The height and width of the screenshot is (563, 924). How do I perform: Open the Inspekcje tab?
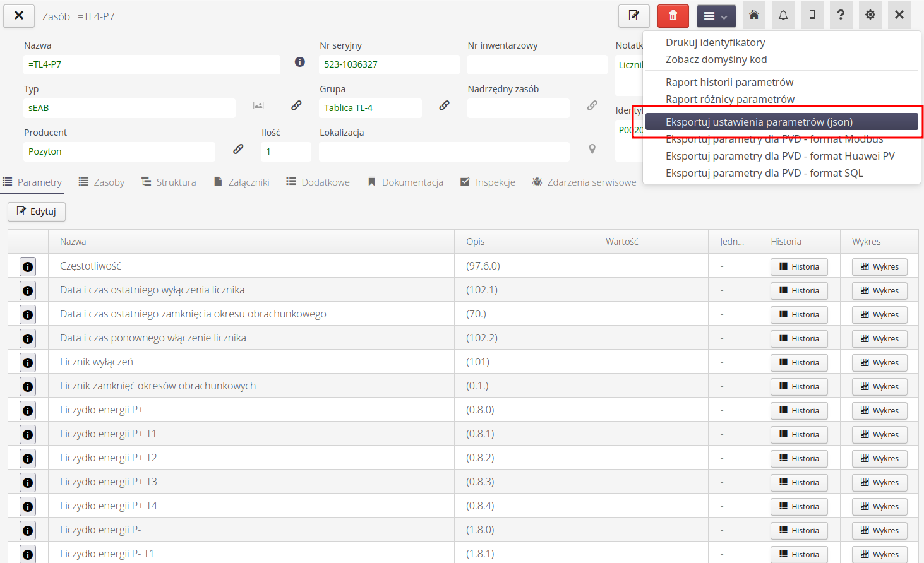click(488, 182)
